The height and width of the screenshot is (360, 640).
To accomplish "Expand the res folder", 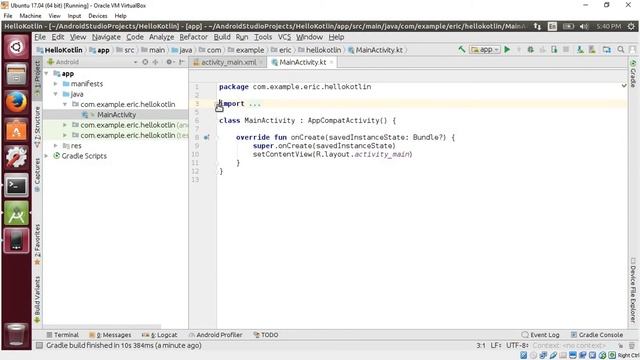I will point(56,145).
